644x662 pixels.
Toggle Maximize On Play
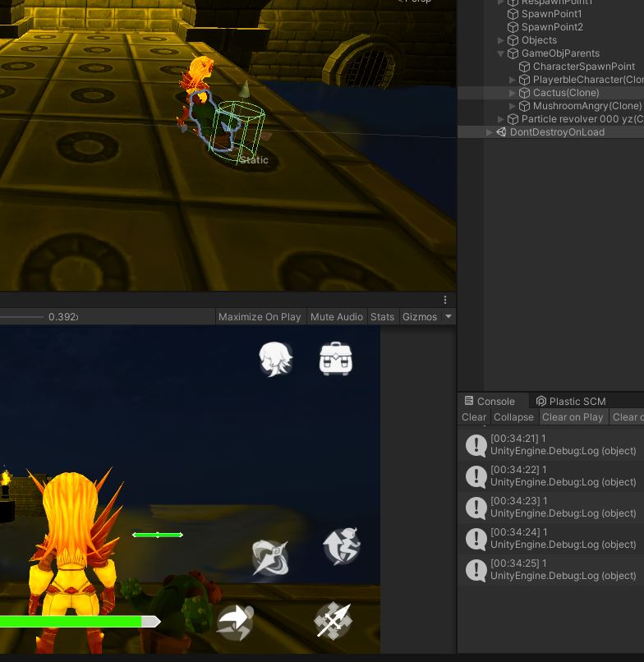click(x=260, y=317)
